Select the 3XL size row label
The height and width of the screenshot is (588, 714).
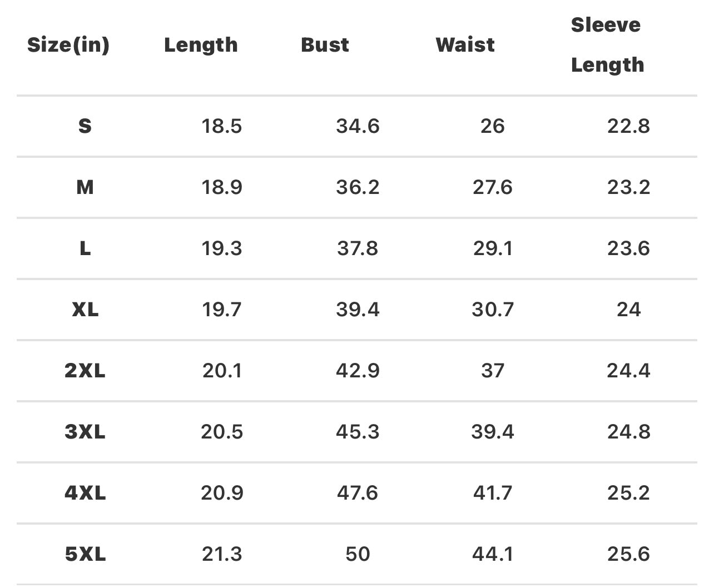point(85,432)
